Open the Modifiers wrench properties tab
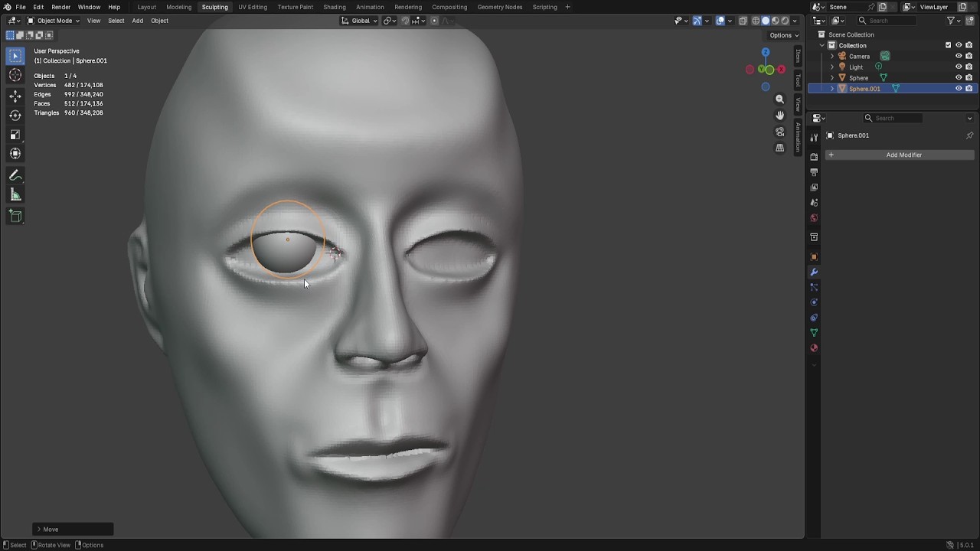 pyautogui.click(x=814, y=272)
